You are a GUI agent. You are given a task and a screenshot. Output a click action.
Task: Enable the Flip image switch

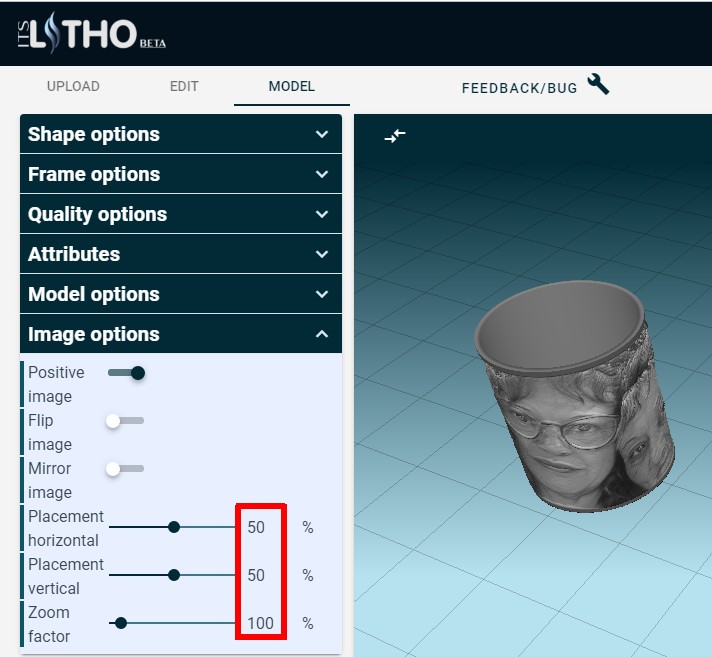125,421
